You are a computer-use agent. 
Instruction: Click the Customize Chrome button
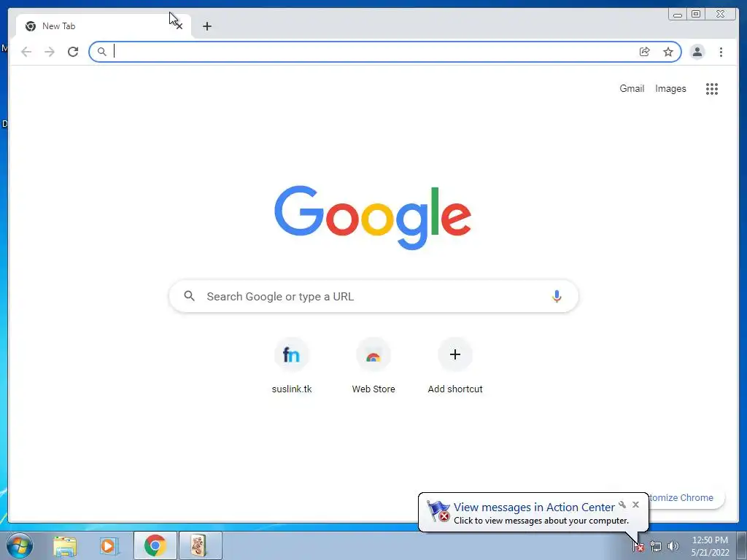tap(686, 497)
